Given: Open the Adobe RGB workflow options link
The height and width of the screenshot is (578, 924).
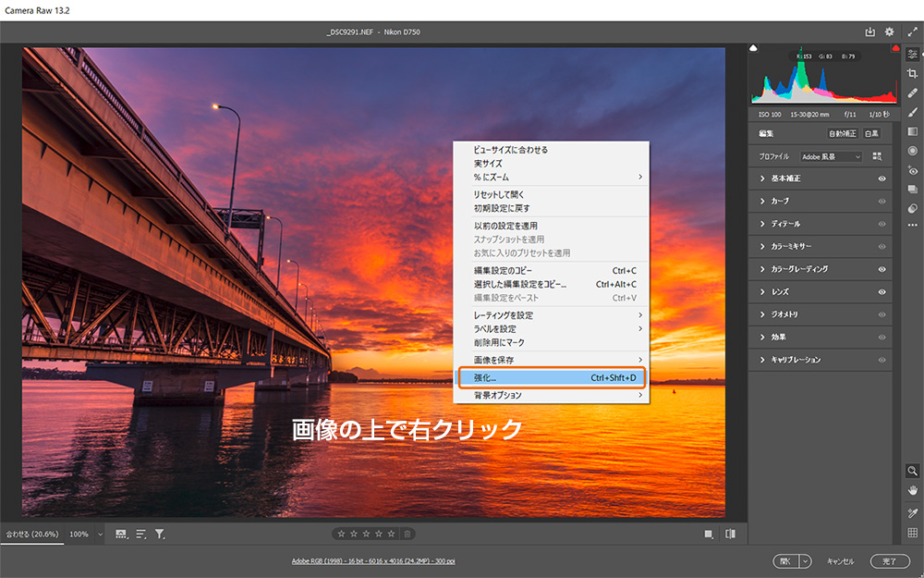Looking at the screenshot, I should 373,561.
